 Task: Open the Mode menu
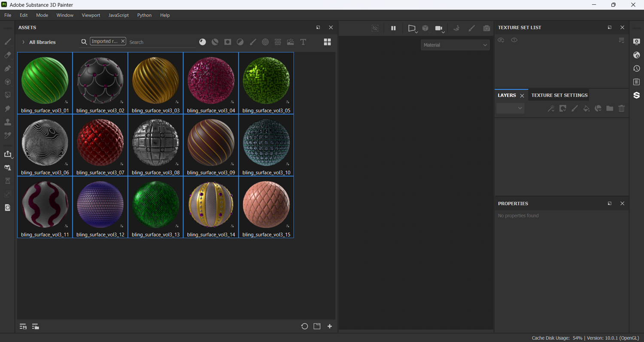click(42, 15)
